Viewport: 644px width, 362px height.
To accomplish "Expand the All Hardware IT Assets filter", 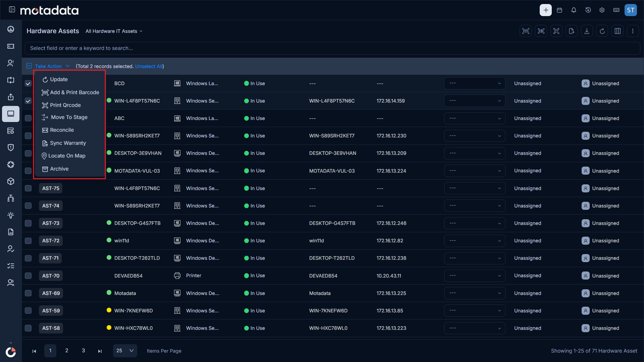I will pyautogui.click(x=114, y=31).
